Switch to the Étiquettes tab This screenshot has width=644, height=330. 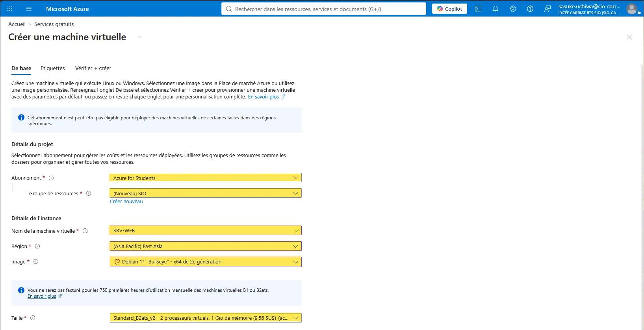click(53, 68)
